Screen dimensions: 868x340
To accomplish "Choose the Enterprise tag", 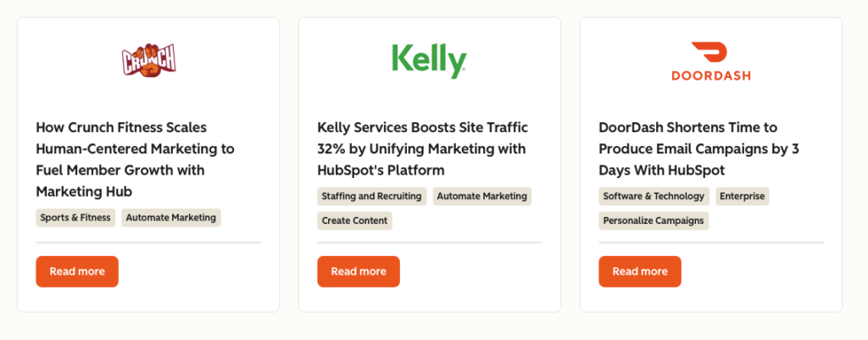I will [742, 196].
